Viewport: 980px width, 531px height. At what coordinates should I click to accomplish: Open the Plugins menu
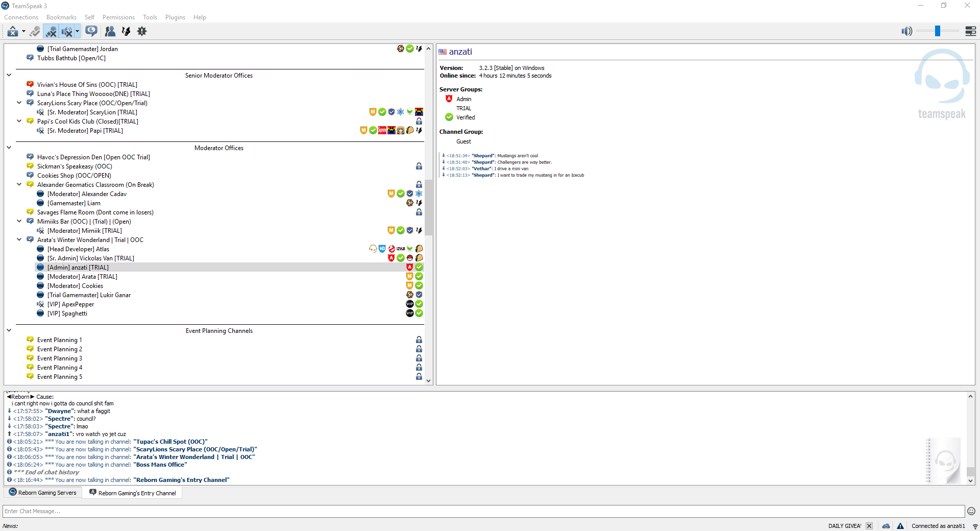pos(175,17)
